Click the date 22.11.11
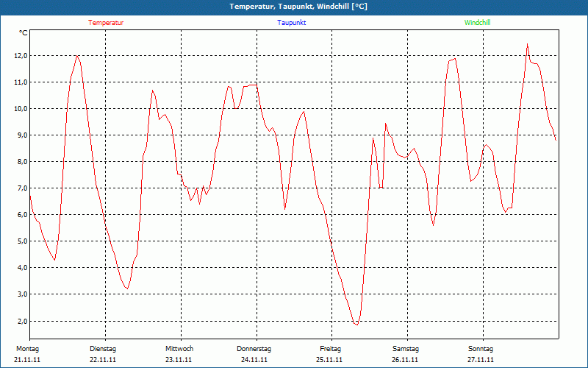 pos(103,360)
